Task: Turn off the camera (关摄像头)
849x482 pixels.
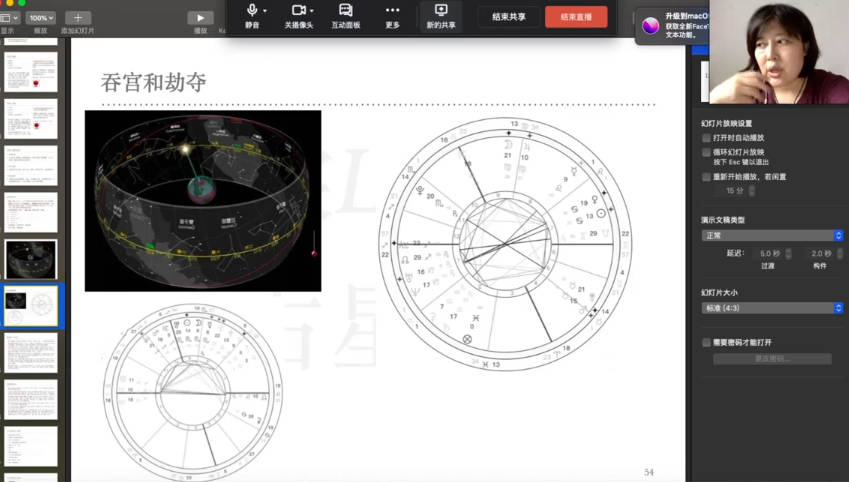Action: point(297,11)
